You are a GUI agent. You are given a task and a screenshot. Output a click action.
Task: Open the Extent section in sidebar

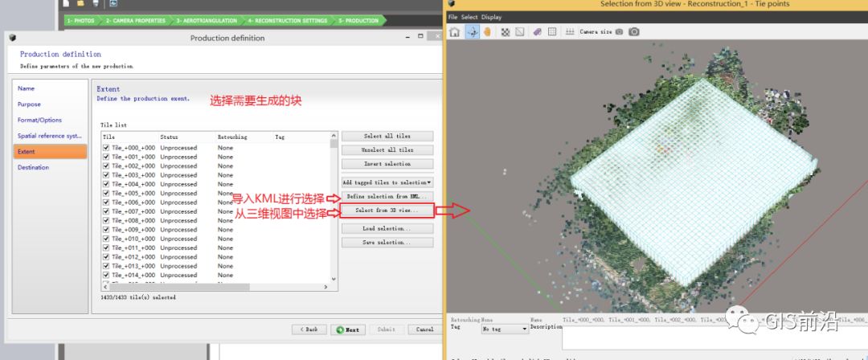tap(50, 152)
